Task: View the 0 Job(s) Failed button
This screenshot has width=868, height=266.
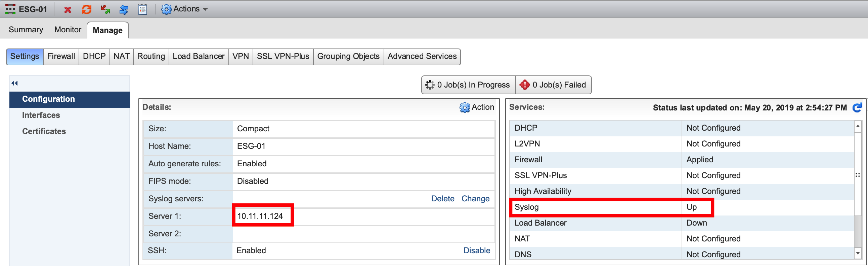Action: coord(553,85)
